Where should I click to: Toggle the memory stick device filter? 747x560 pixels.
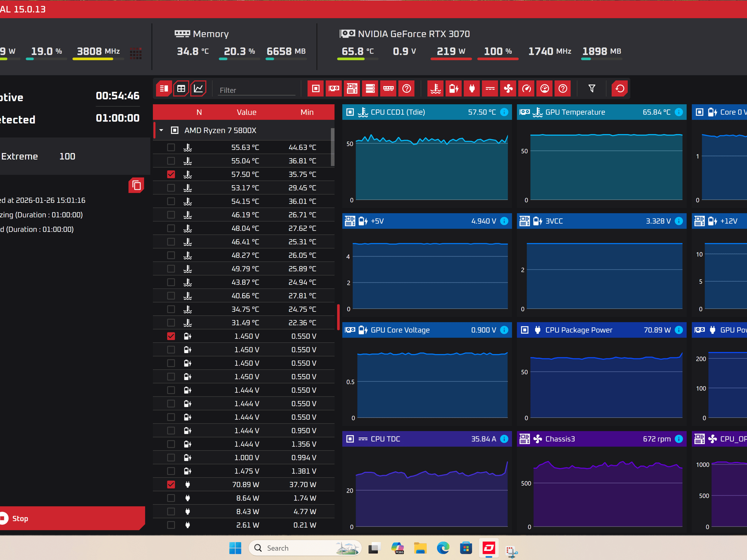388,89
